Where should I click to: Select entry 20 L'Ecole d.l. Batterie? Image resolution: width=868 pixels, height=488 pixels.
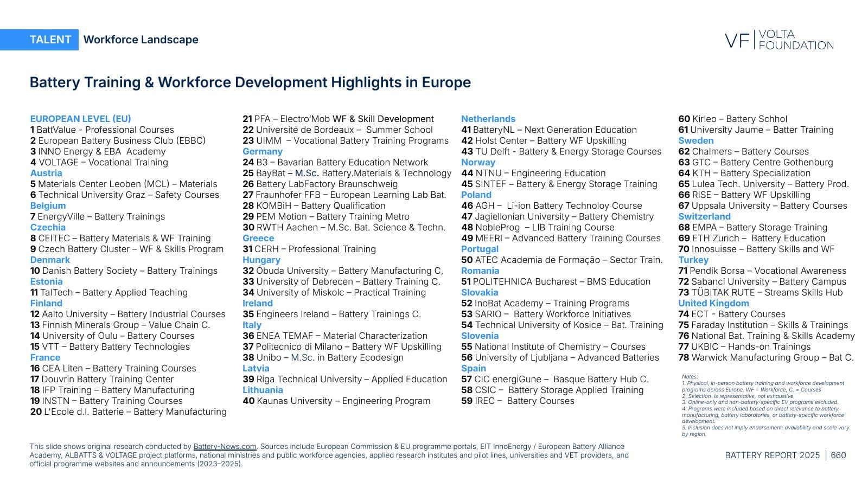(x=129, y=412)
